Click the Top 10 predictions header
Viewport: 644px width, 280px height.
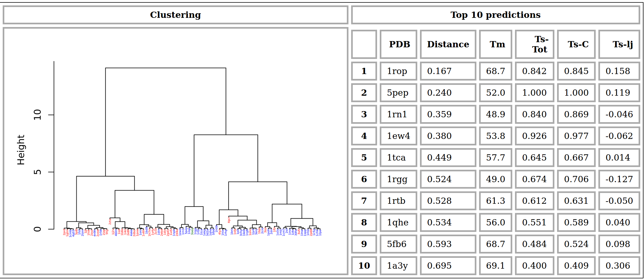[495, 15]
